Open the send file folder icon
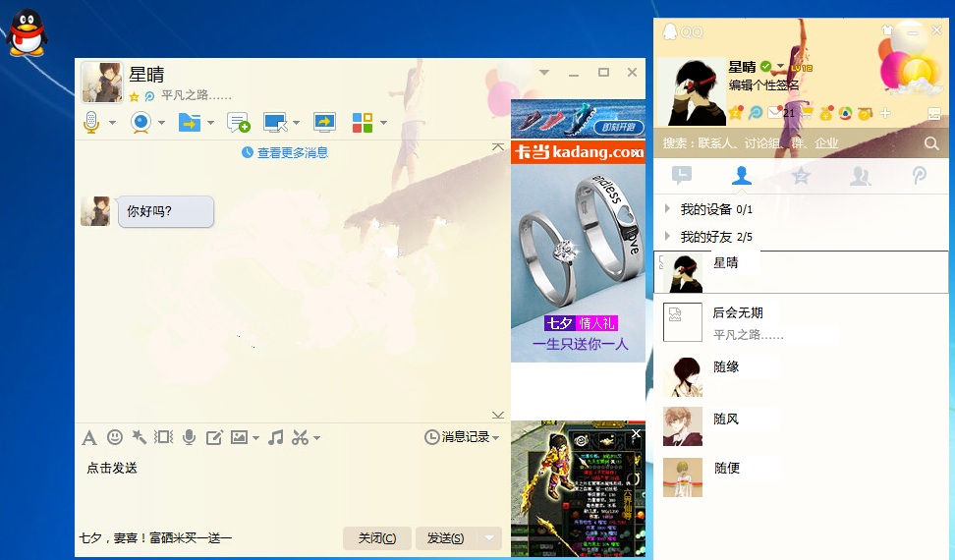The image size is (955, 560). pos(190,123)
